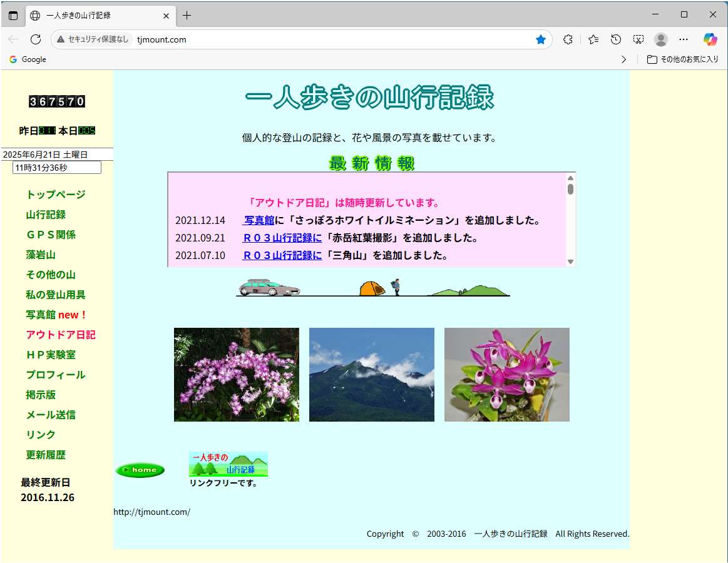Open a new browser tab
This screenshot has width=728, height=563.
click(x=187, y=16)
